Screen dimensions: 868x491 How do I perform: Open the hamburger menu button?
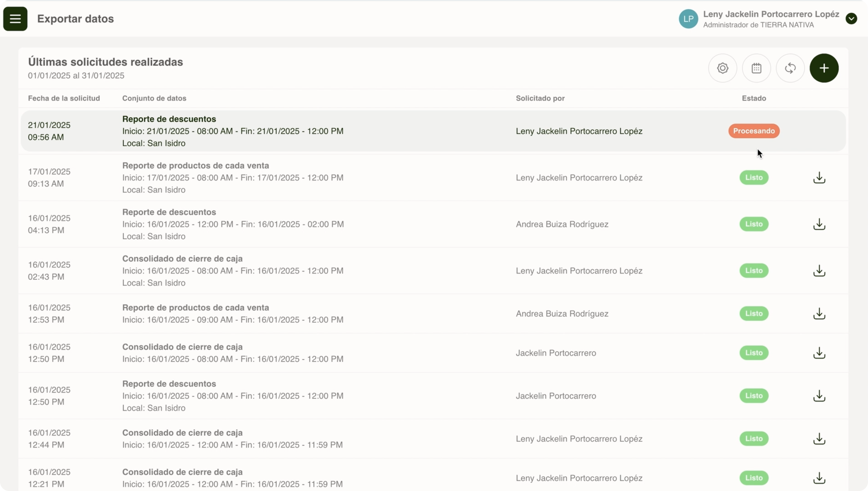point(15,19)
